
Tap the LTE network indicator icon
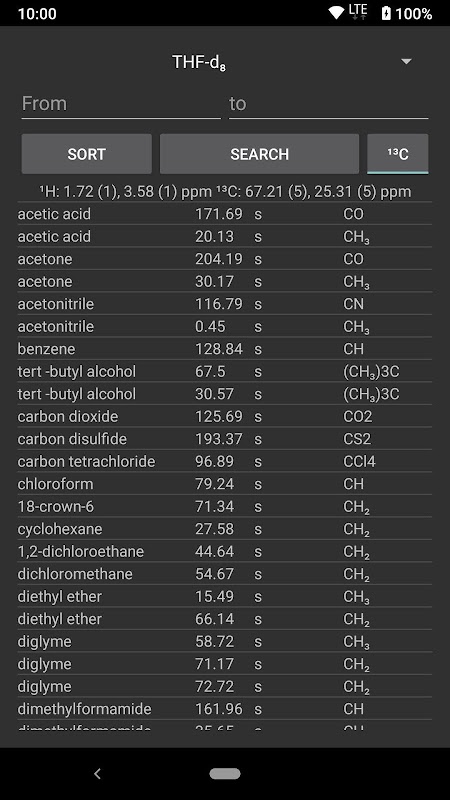pyautogui.click(x=358, y=12)
